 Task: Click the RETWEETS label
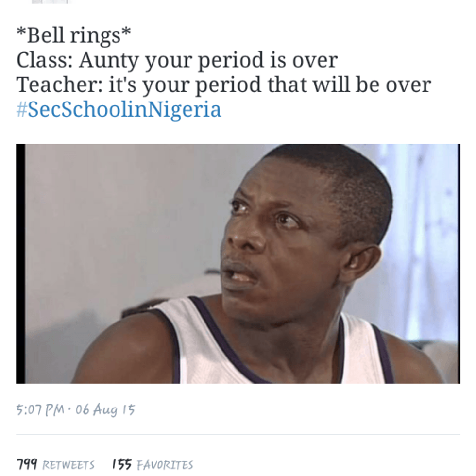68,465
